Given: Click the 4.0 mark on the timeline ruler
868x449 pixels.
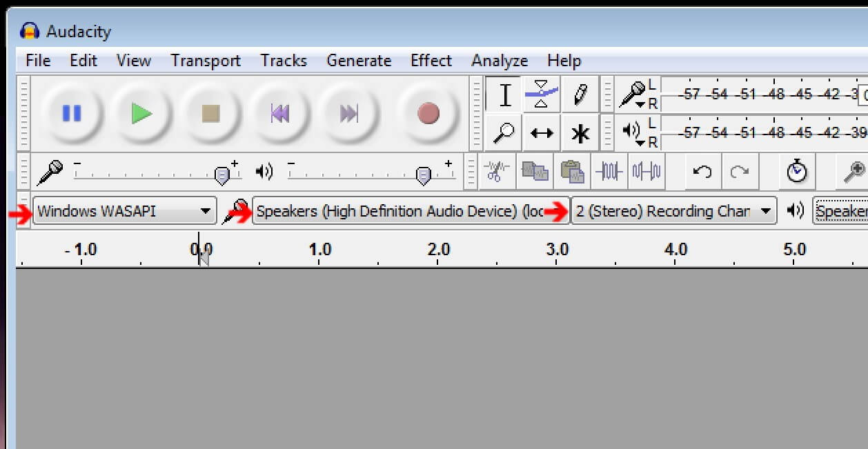Looking at the screenshot, I should [676, 249].
